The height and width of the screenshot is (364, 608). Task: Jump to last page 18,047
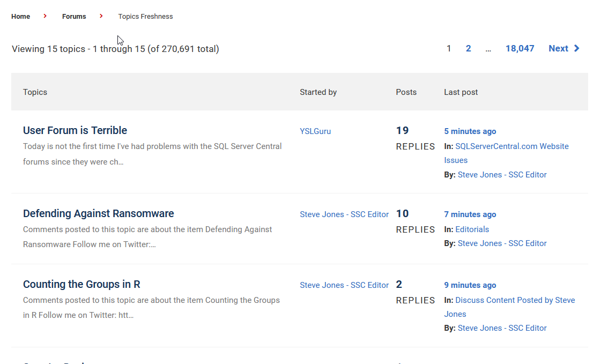pos(520,49)
